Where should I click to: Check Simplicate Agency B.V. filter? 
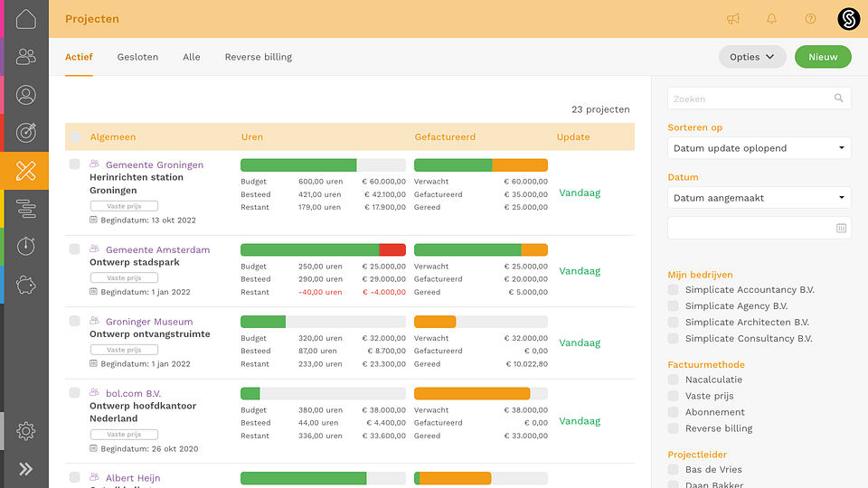(673, 306)
